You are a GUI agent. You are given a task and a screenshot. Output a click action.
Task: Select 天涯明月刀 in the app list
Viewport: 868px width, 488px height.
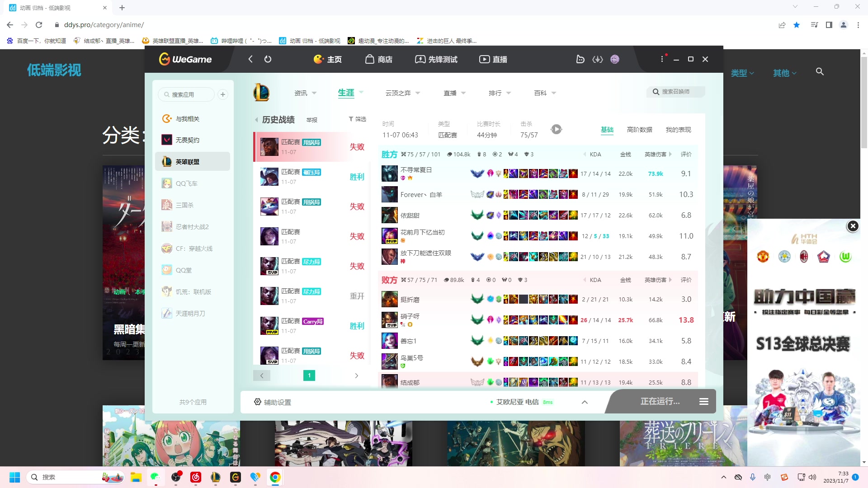tap(193, 314)
